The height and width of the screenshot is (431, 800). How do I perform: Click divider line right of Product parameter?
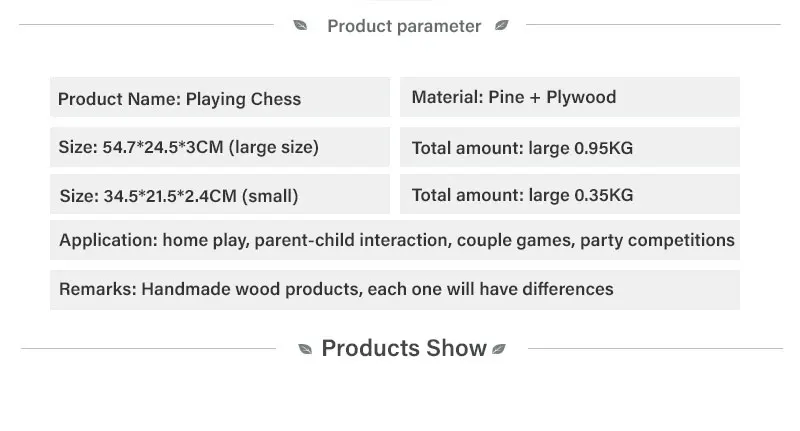click(652, 26)
